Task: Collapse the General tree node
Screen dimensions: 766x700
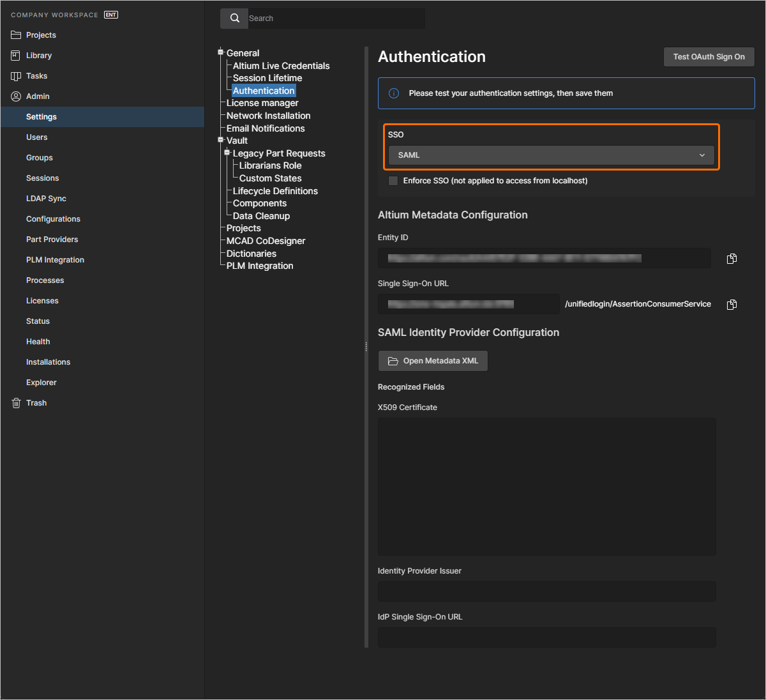Action: pyautogui.click(x=221, y=52)
